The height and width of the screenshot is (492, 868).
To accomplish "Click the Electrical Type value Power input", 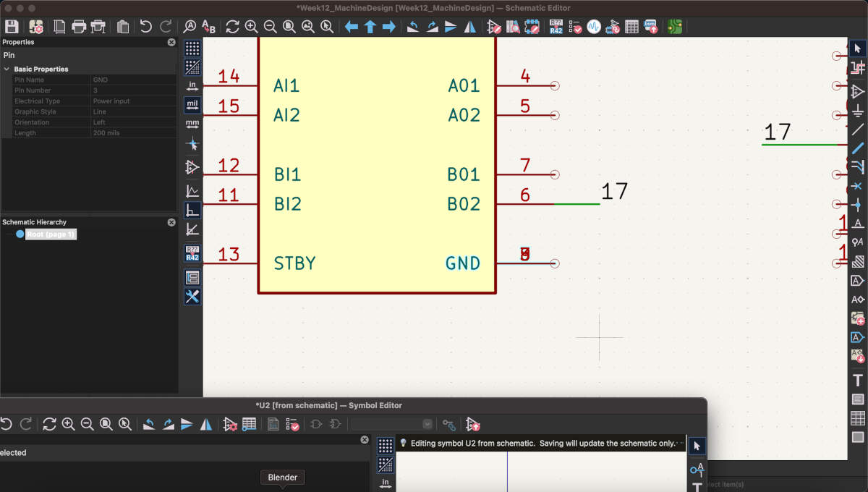I will (134, 101).
